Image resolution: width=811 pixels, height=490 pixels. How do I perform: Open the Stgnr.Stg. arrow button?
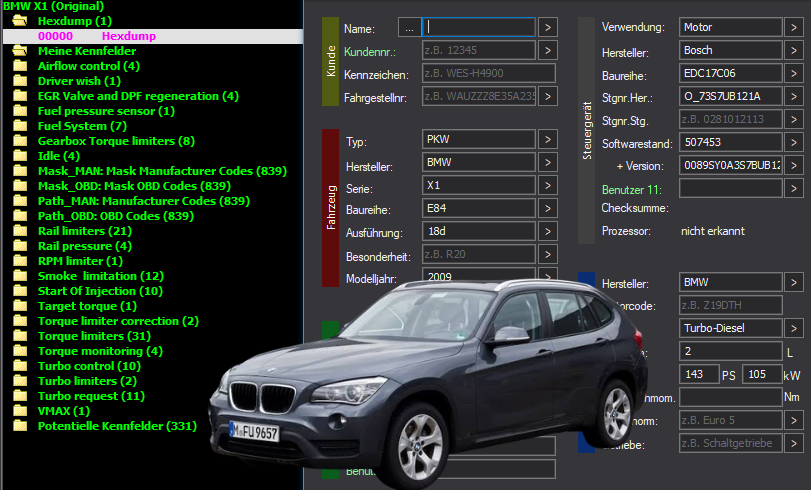click(x=794, y=119)
